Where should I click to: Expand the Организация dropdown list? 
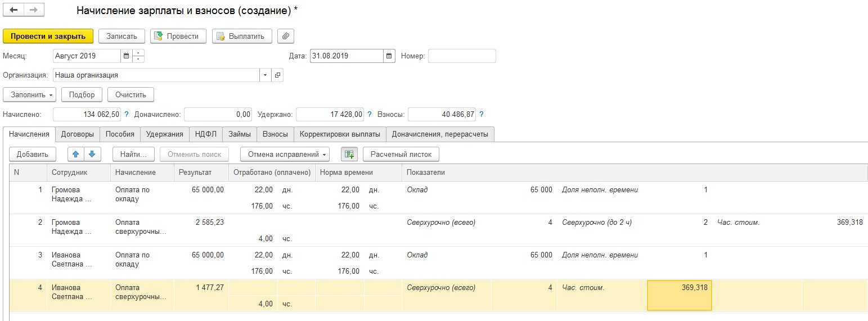click(265, 75)
